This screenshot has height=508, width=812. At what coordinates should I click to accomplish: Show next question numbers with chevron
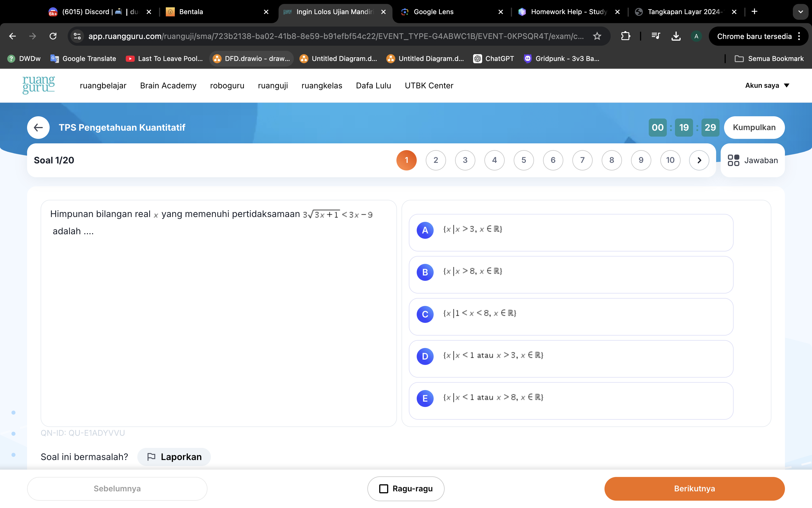[x=699, y=160]
